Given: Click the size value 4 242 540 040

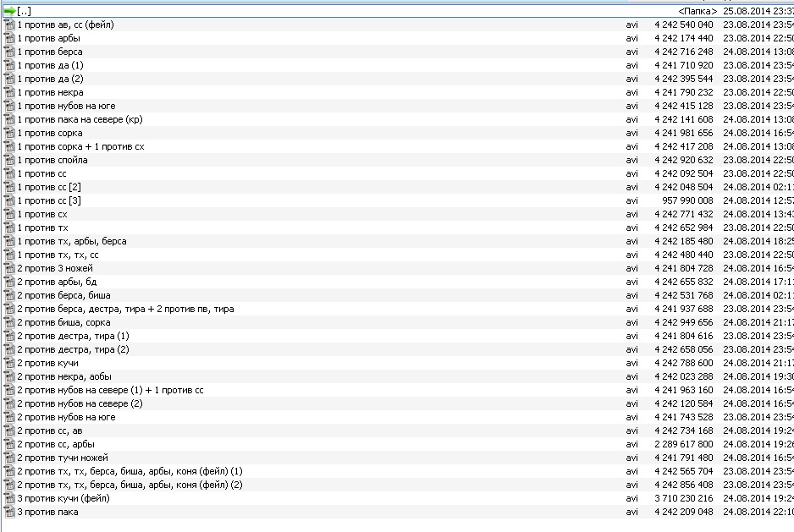Looking at the screenshot, I should (x=684, y=25).
